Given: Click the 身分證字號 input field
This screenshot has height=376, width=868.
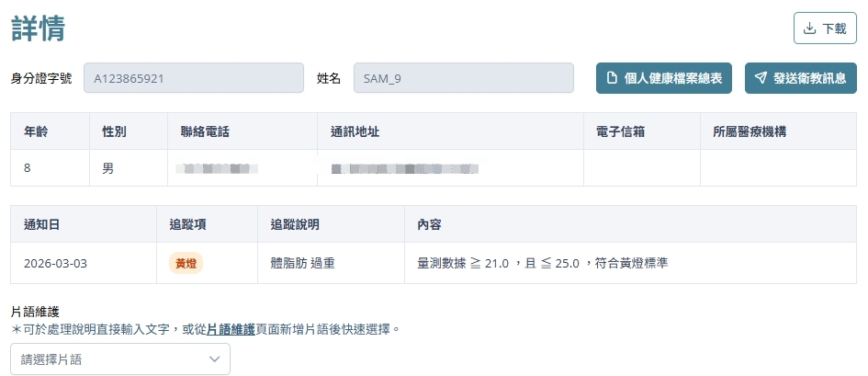Looking at the screenshot, I should 193,78.
